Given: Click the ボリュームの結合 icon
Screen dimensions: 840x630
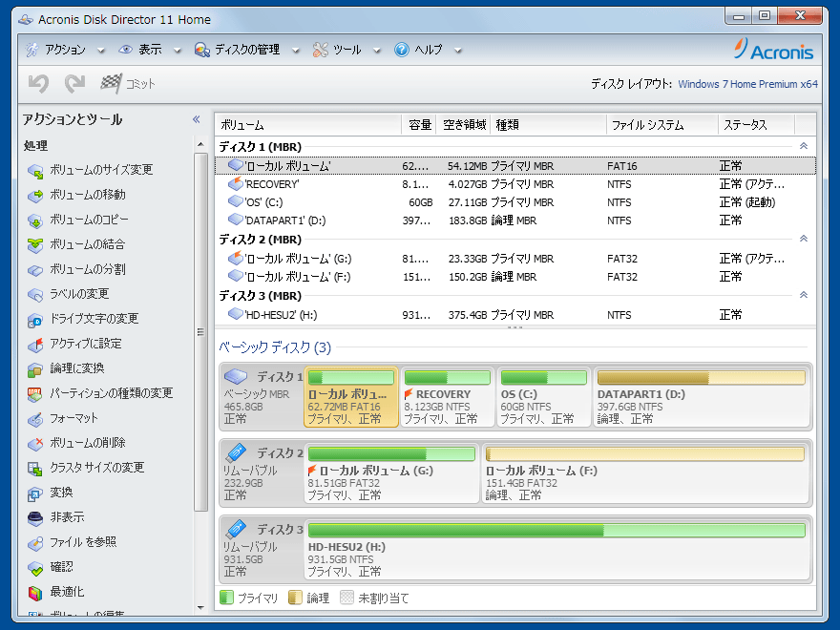Looking at the screenshot, I should [35, 245].
